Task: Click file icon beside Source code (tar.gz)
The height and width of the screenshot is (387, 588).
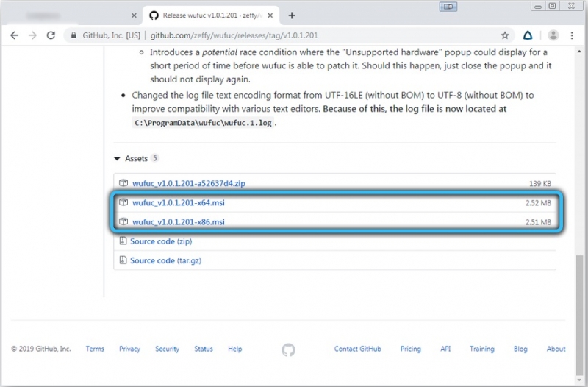Action: pyautogui.click(x=123, y=260)
